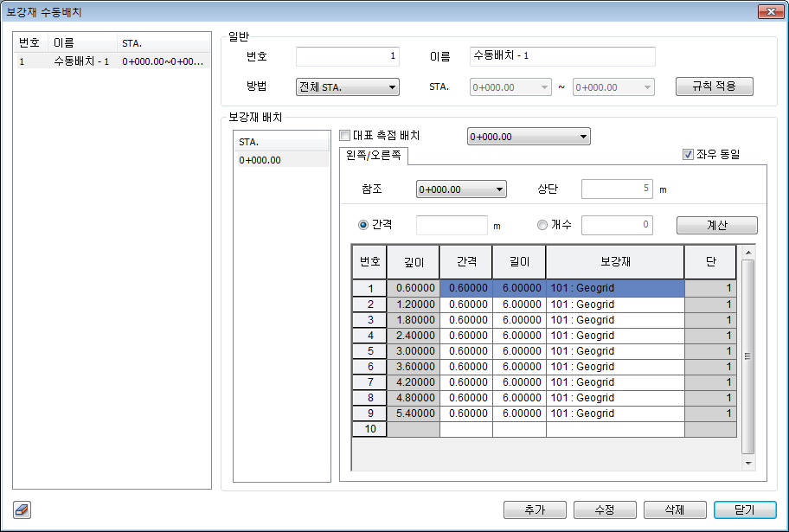789x532 pixels.
Task: Expand the 대표 측점 station dropdown
Action: (528, 137)
